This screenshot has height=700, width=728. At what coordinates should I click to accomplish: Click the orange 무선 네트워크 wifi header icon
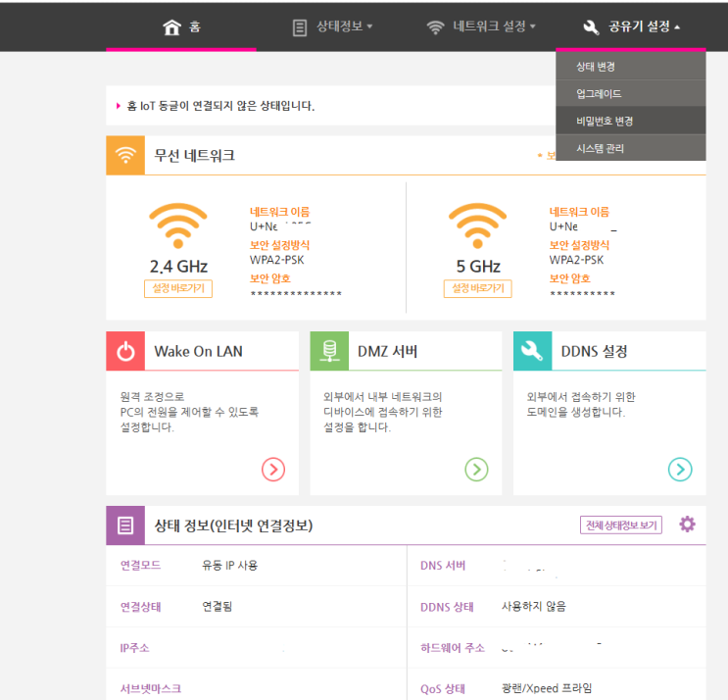tap(125, 155)
